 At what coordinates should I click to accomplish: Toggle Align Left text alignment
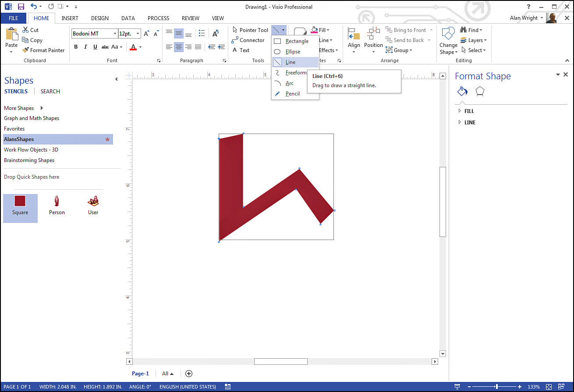coord(169,47)
